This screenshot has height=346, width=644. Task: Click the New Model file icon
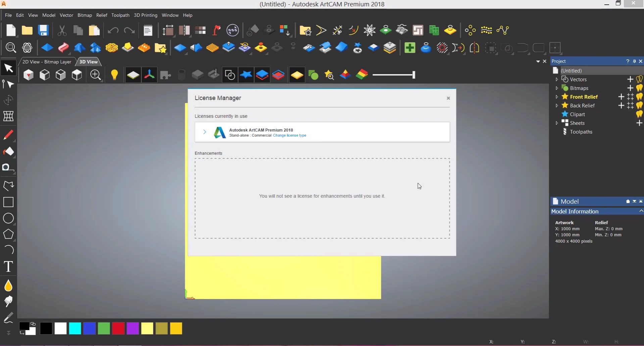(11, 30)
